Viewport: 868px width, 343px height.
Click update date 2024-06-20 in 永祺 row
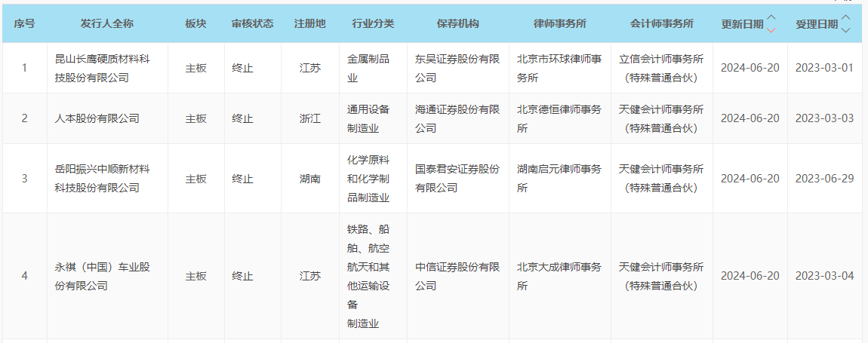point(750,276)
